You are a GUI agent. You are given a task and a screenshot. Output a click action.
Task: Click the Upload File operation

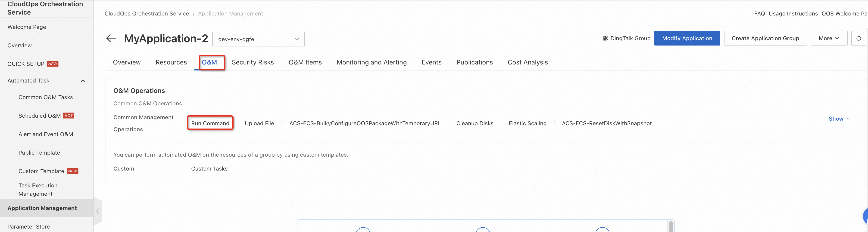coord(259,123)
